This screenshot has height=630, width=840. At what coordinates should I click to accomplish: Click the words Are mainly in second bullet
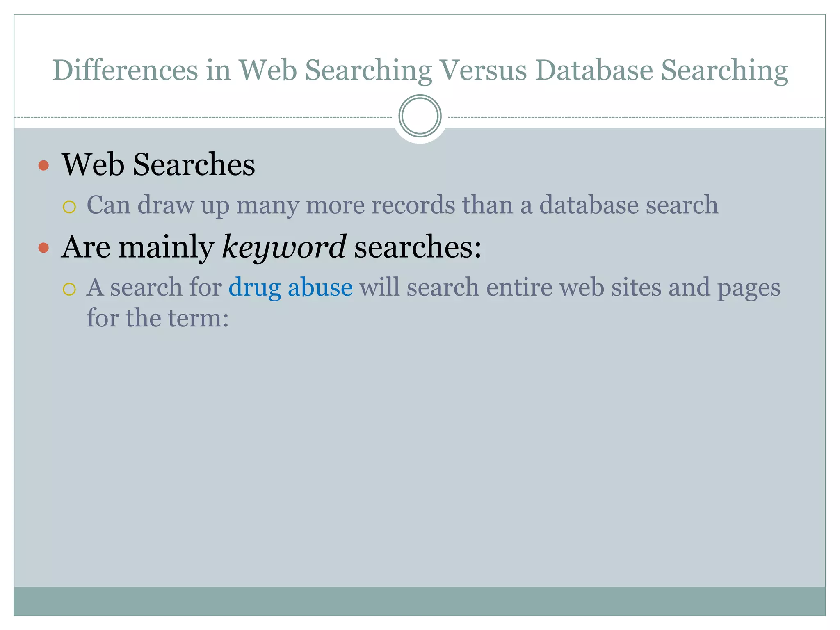click(137, 247)
